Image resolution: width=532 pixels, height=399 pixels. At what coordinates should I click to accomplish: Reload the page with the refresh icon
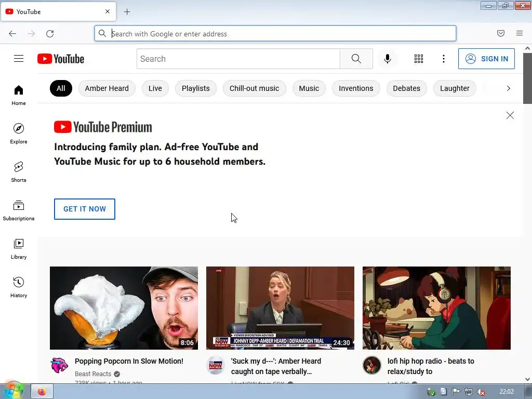click(x=50, y=34)
